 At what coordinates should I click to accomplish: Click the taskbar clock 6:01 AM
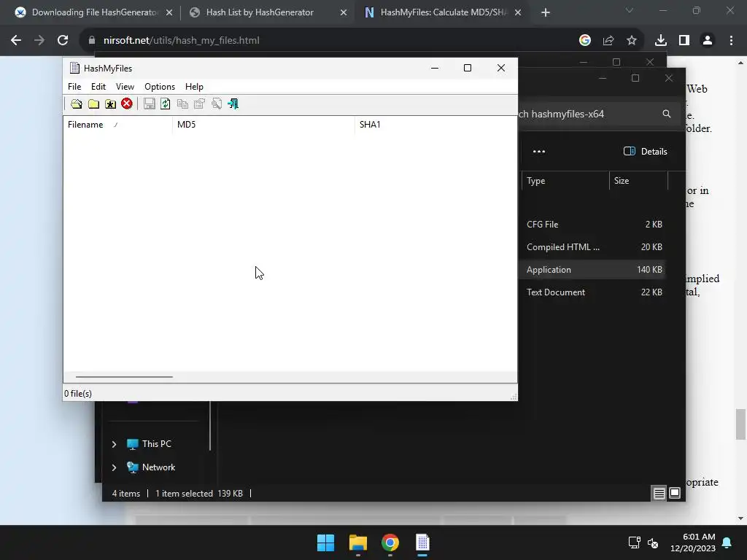[x=693, y=542]
